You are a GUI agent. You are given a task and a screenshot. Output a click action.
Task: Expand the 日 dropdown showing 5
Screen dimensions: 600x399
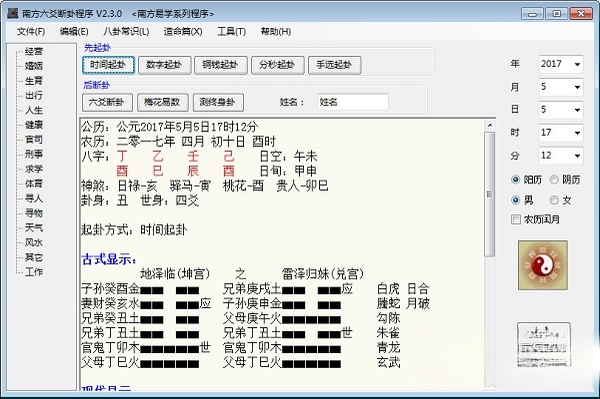(561, 110)
